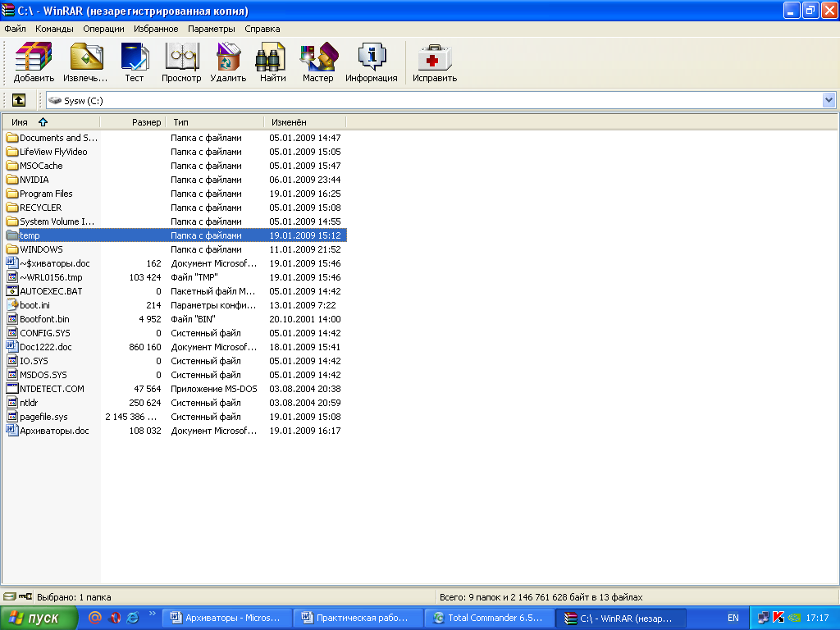The width and height of the screenshot is (840, 630).
Task: Click the disk drive icon in status bar
Action: 10,596
